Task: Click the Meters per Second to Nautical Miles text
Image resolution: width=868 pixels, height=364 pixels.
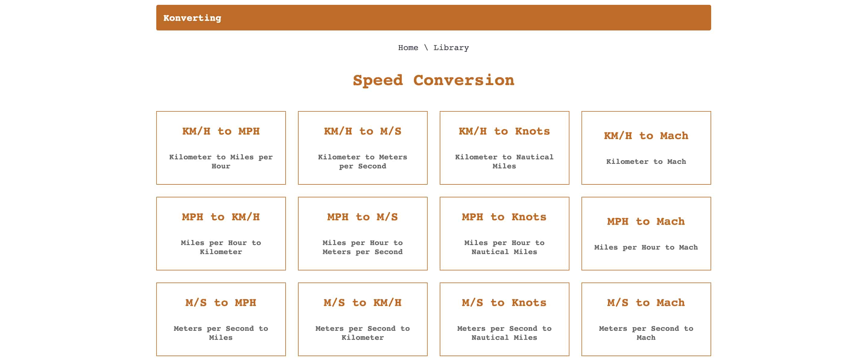Action: tap(504, 333)
